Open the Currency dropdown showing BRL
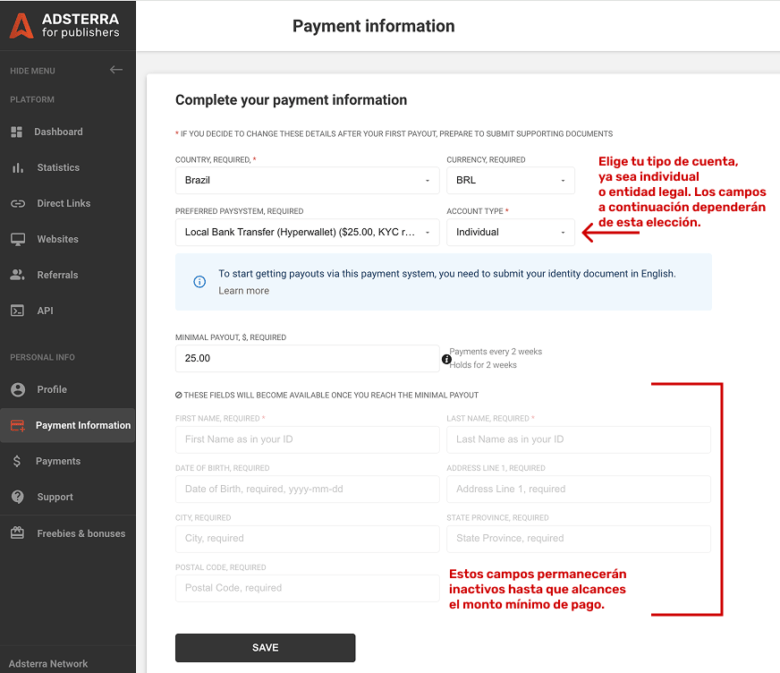 (510, 181)
